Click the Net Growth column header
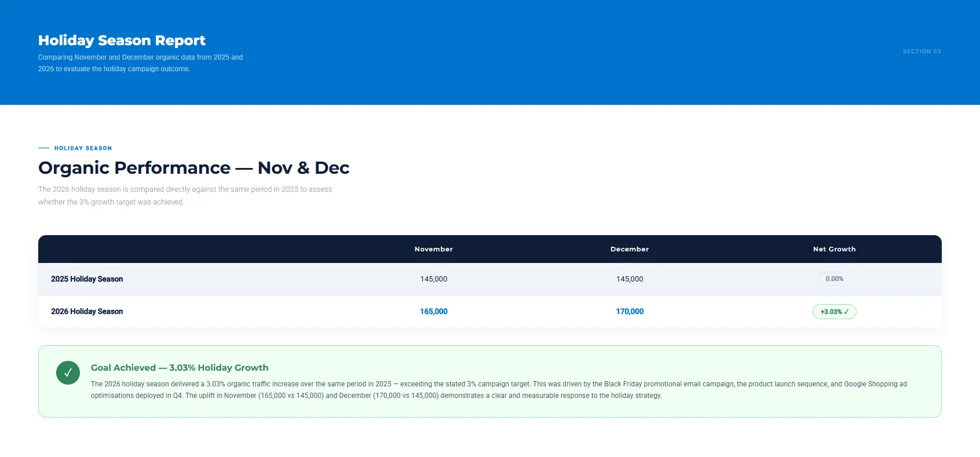The width and height of the screenshot is (980, 457). [834, 249]
